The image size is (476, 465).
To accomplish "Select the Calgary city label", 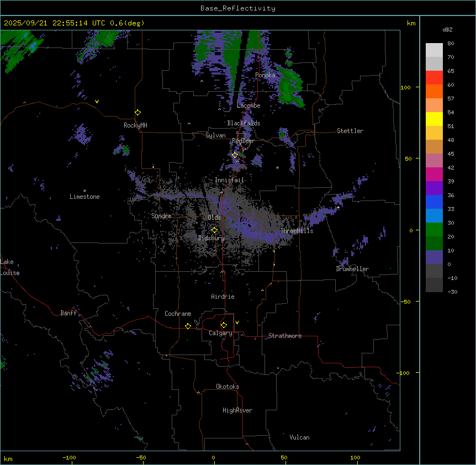I will pos(220,333).
